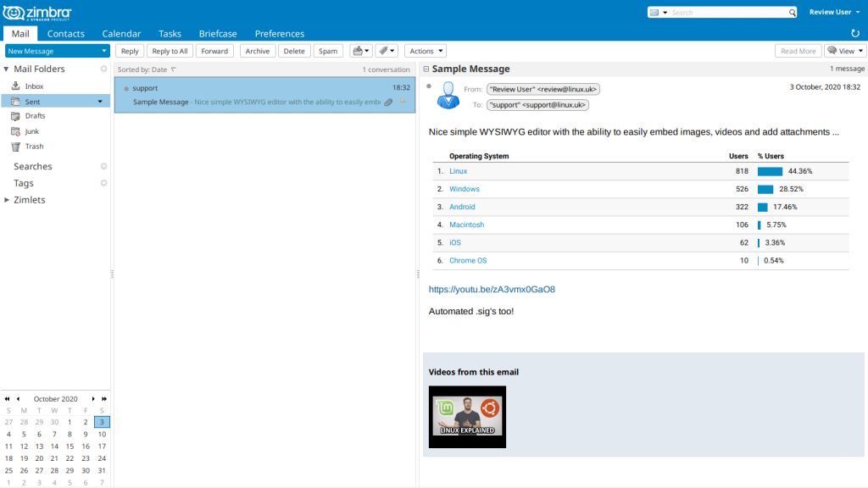Open the View dropdown arrow
868x488 pixels.
pos(860,51)
